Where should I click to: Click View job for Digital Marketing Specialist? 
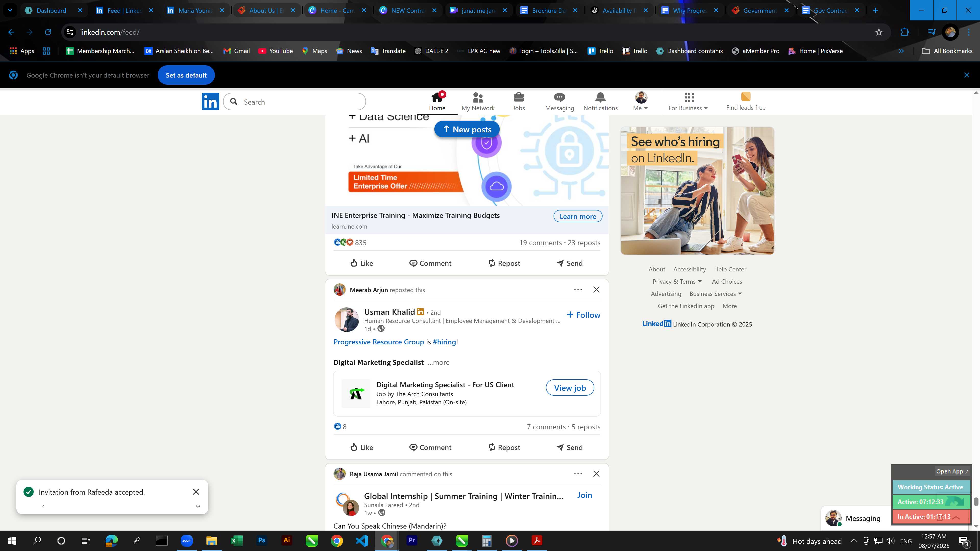click(x=570, y=388)
